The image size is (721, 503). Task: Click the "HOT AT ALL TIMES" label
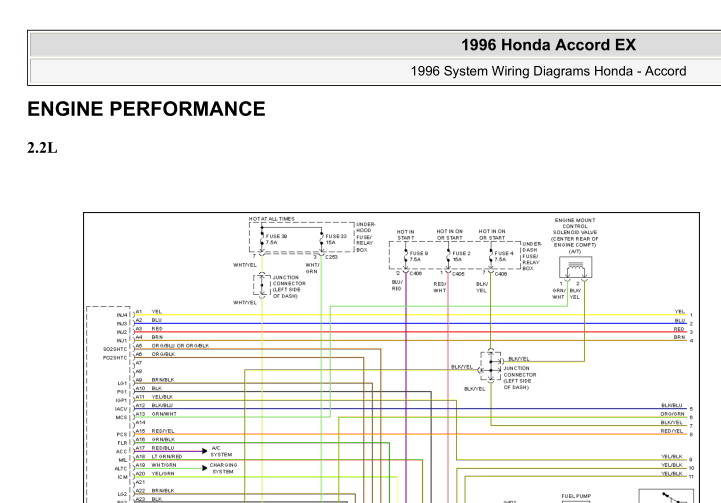(272, 219)
